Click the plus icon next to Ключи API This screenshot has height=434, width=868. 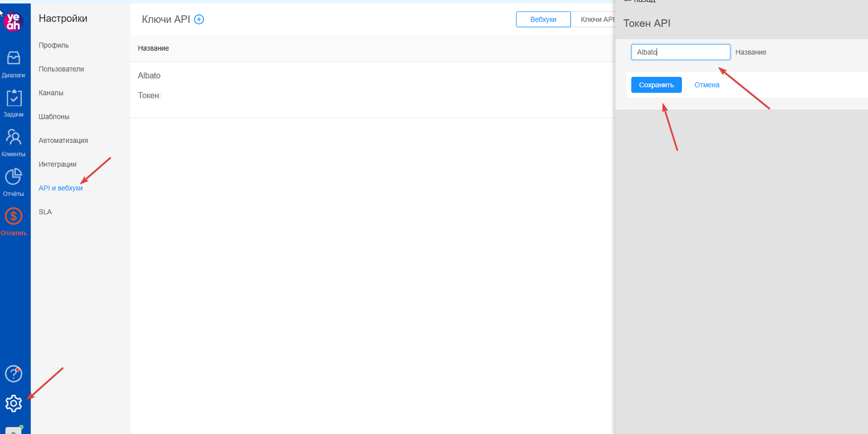(x=199, y=20)
